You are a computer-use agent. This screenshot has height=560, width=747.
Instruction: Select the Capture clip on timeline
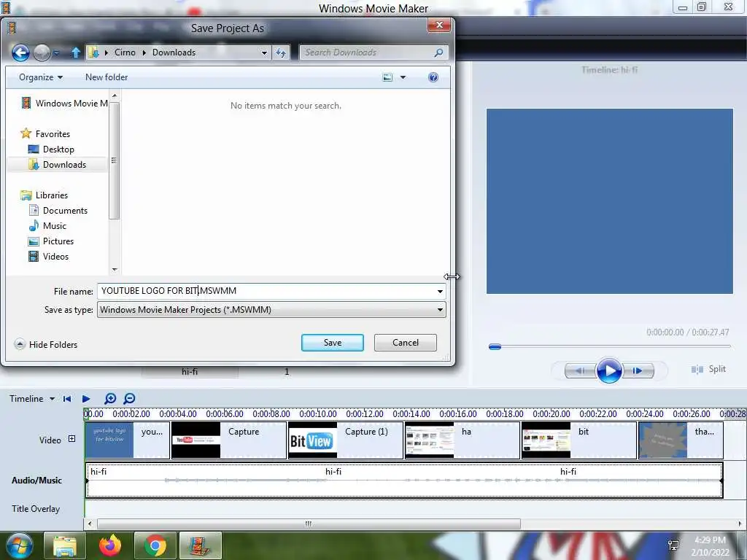point(228,440)
